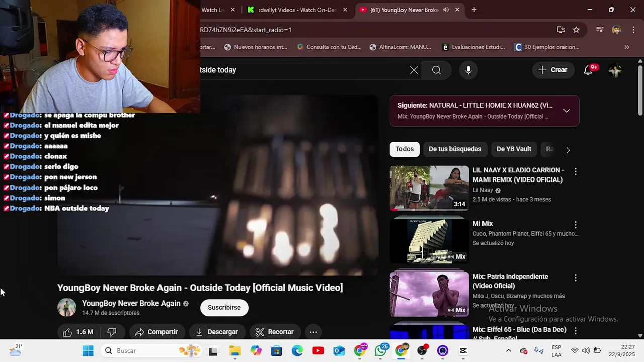This screenshot has width=644, height=362.
Task: Click the YouTube search input field
Action: point(302,70)
